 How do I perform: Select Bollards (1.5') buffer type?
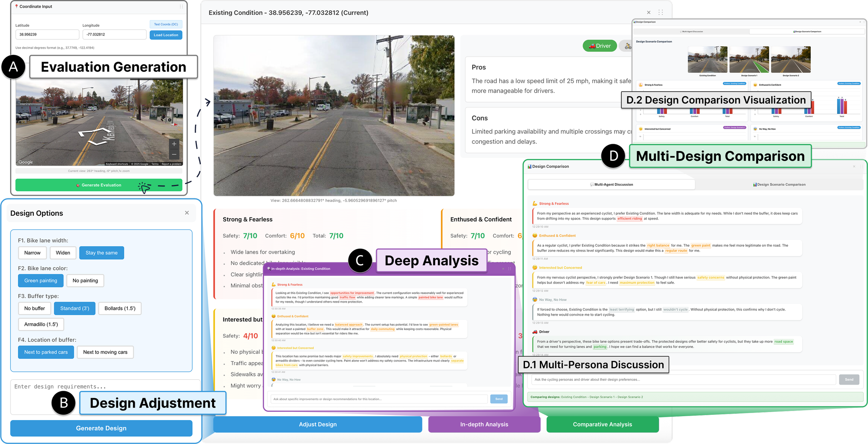(120, 308)
